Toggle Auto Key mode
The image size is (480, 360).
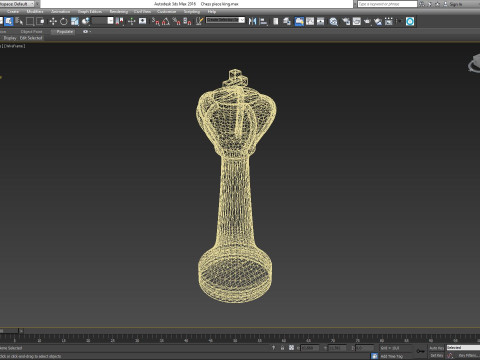click(x=436, y=348)
